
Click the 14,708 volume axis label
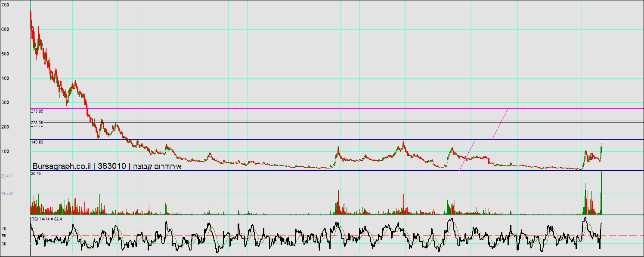tap(7, 193)
